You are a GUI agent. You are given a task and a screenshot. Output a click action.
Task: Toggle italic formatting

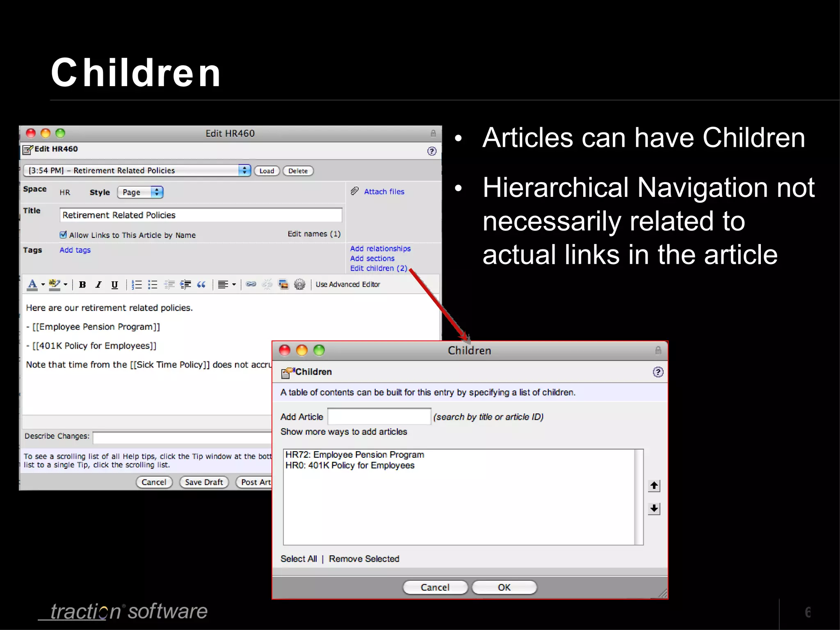click(x=98, y=284)
